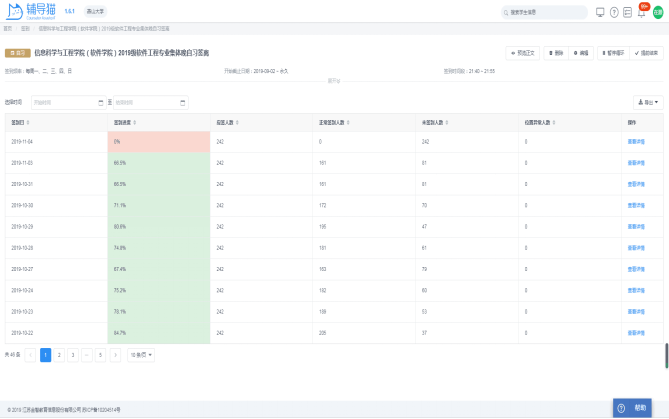Sort table by 签到进度 column

[128, 122]
